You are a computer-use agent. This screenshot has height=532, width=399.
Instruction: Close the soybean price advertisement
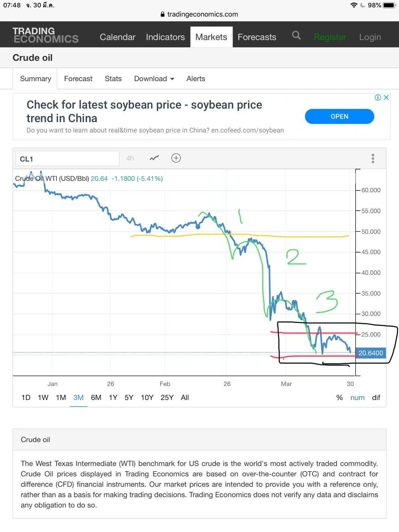click(x=387, y=98)
